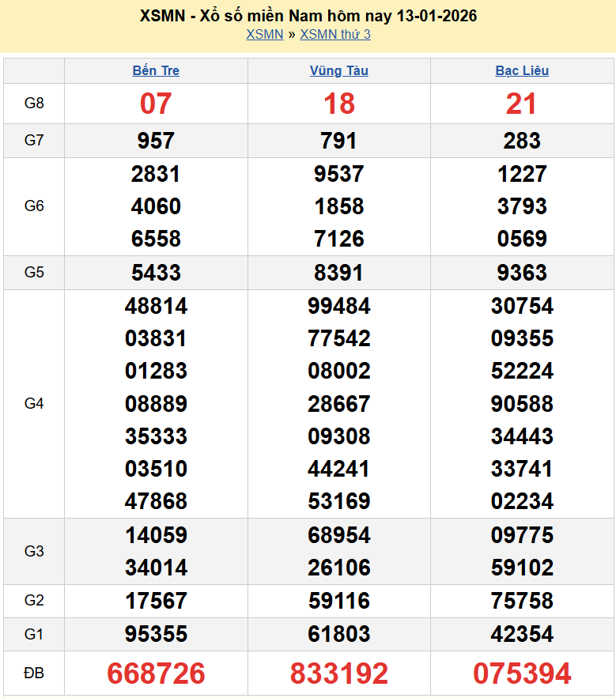616x698 pixels.
Task: Click Bến Tre special prize number 668726
Action: [156, 673]
